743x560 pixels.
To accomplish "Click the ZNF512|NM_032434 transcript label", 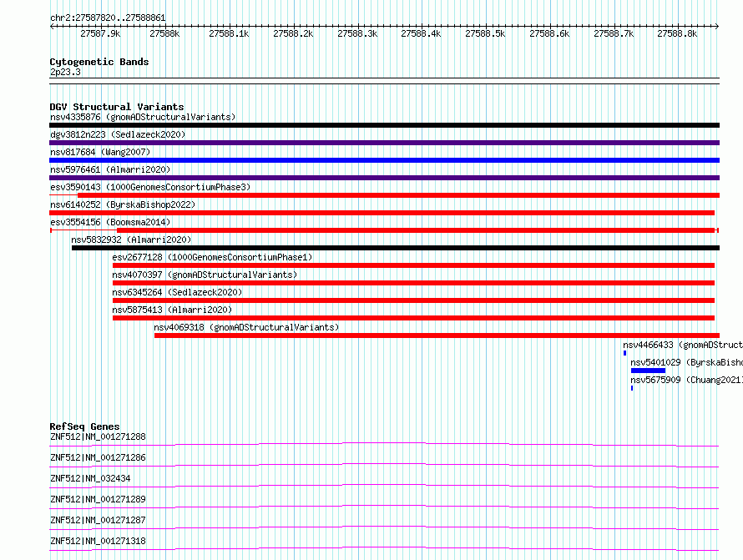I will coord(90,478).
